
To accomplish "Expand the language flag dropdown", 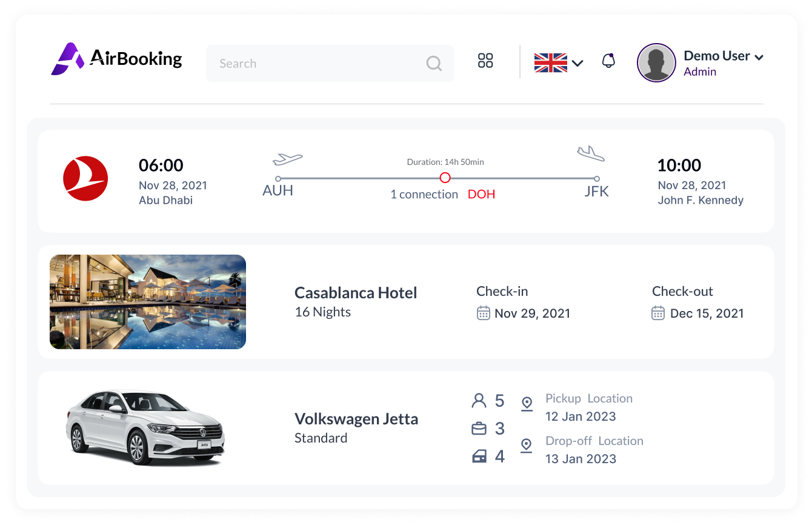I will 559,62.
